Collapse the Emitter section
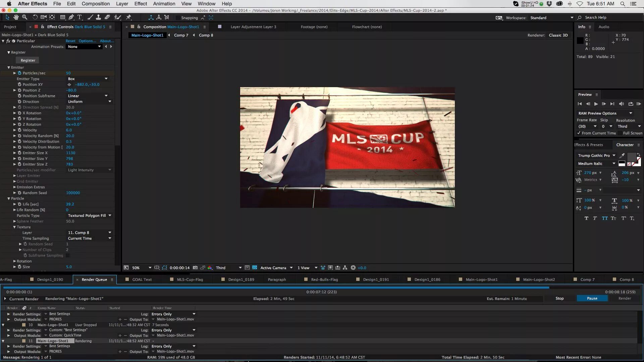This screenshot has width=644, height=362. (9, 67)
